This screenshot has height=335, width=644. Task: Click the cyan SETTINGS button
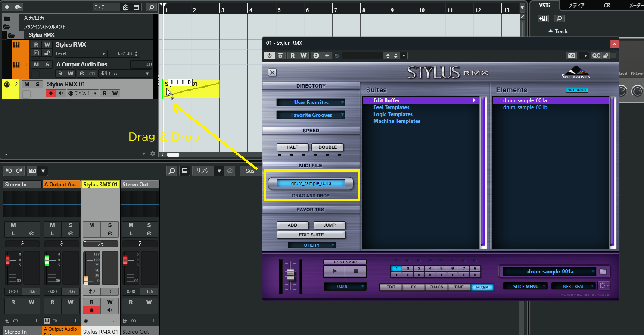[x=577, y=90]
